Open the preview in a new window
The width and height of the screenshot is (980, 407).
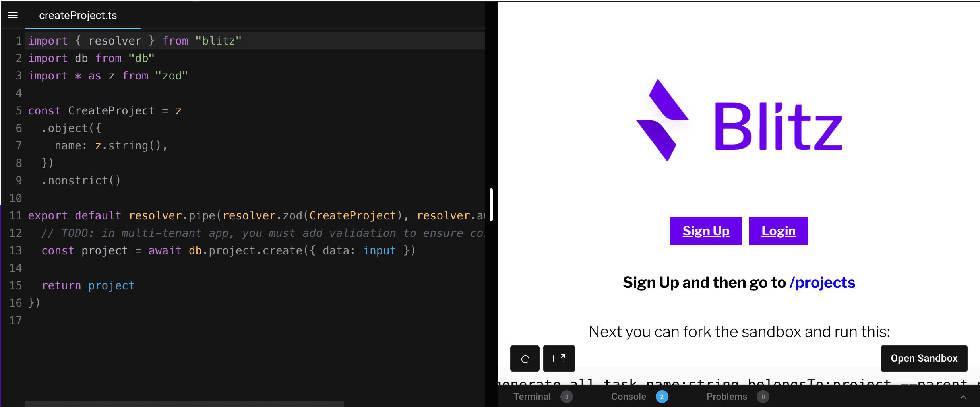(559, 358)
